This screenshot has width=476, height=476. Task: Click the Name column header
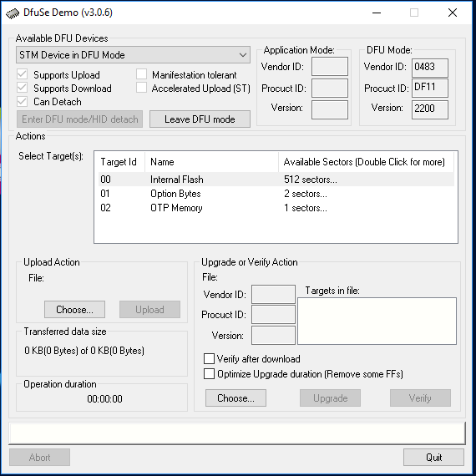click(x=211, y=162)
